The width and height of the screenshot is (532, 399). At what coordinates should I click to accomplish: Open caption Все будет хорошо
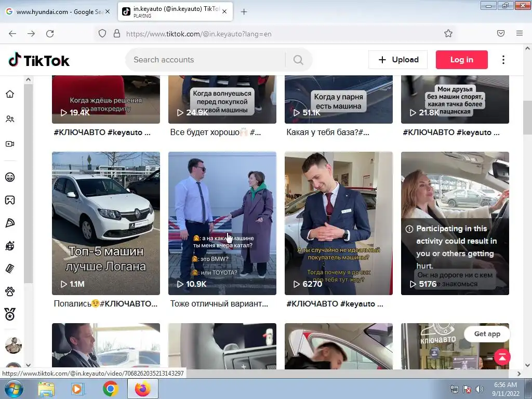216,132
